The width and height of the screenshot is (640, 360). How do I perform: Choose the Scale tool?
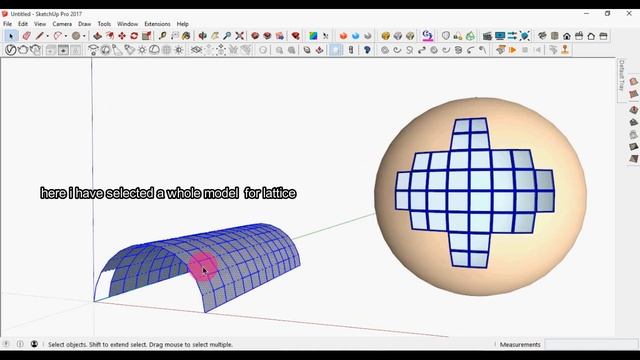click(147, 36)
